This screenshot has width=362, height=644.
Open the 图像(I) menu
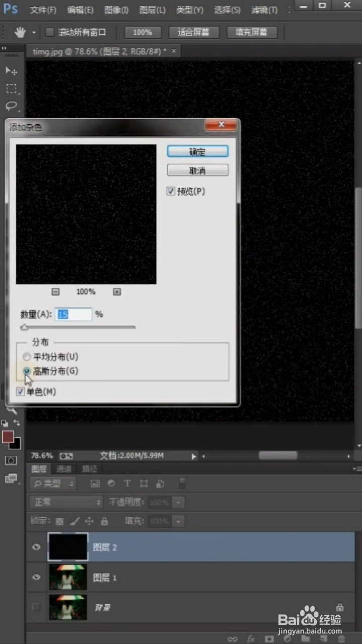pyautogui.click(x=116, y=10)
